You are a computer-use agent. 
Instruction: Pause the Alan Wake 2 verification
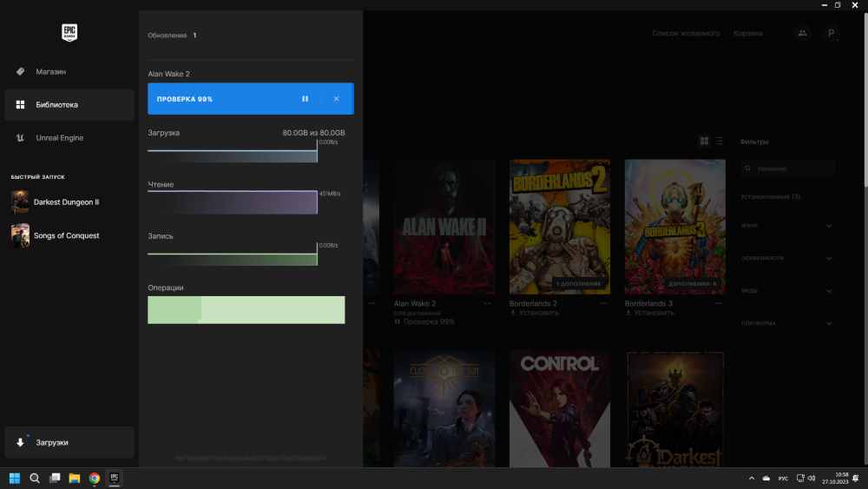pos(305,99)
